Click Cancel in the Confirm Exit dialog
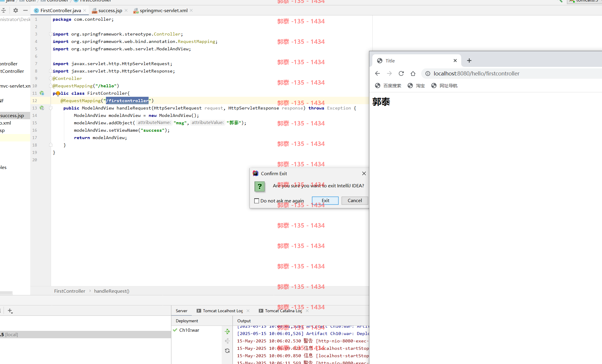Screen dimensions: 602x364 coord(355,201)
